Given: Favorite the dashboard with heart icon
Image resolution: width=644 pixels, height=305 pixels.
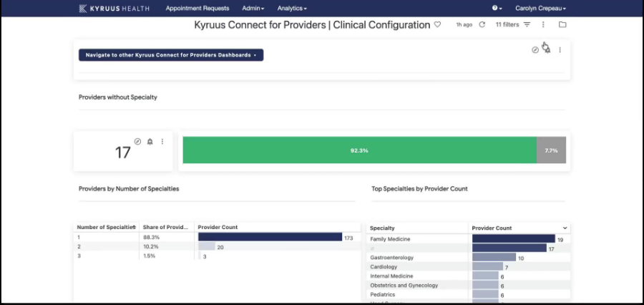Looking at the screenshot, I should click(437, 24).
